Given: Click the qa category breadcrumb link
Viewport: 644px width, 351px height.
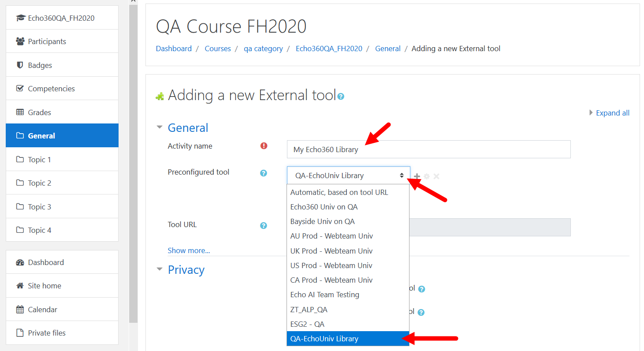Looking at the screenshot, I should [x=263, y=49].
